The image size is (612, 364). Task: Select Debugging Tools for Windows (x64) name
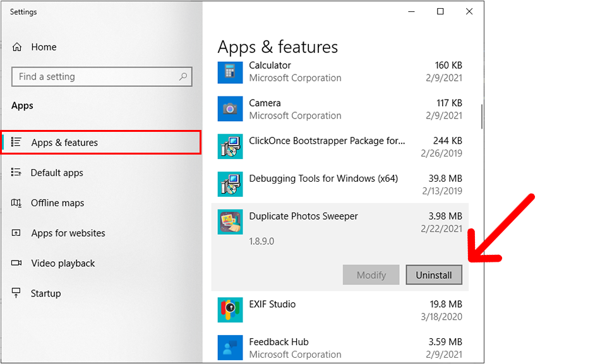(x=323, y=179)
